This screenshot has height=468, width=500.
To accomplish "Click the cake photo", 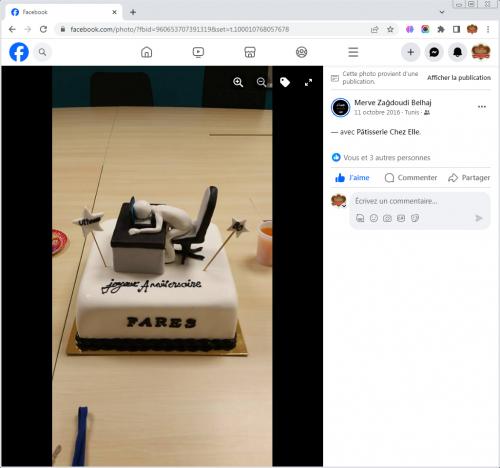I will [162, 266].
